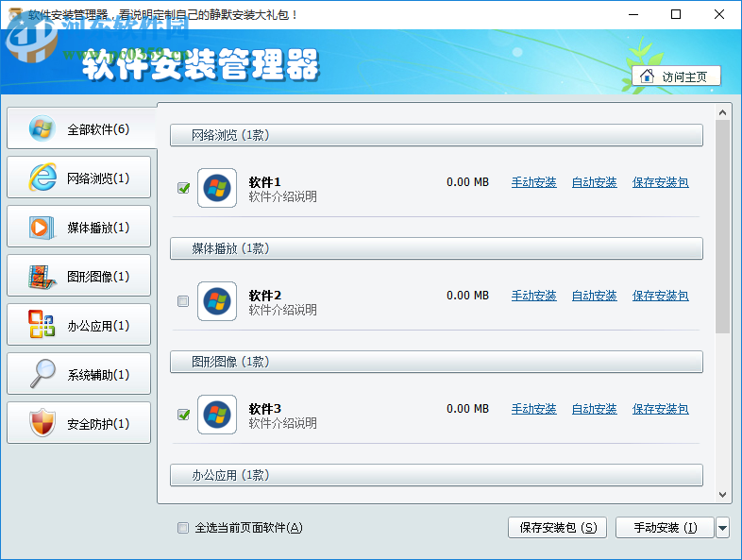Uncheck the checkbox for 软件1
Viewport: 742px width, 560px height.
click(183, 188)
